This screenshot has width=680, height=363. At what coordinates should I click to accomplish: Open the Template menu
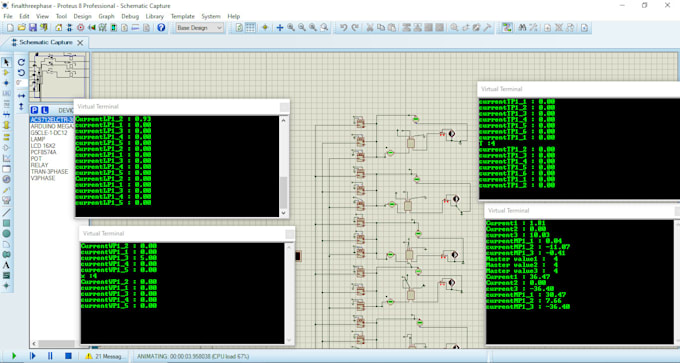(x=183, y=16)
